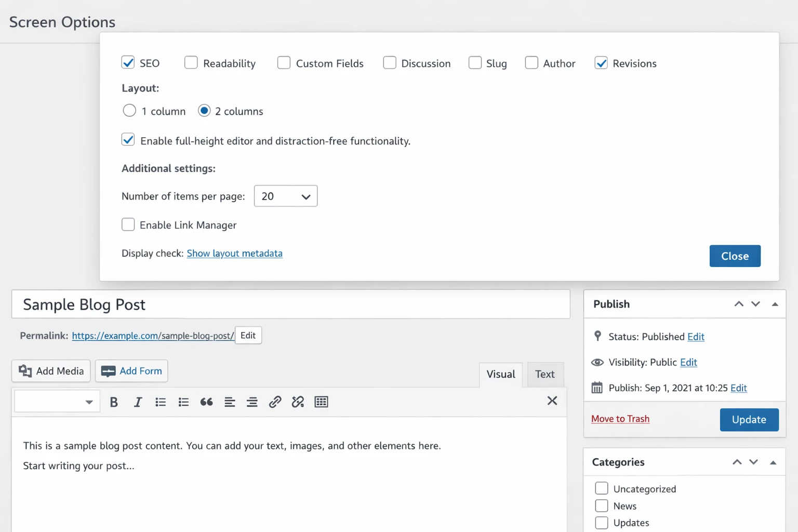This screenshot has width=798, height=532.
Task: Open the items per page dropdown
Action: click(285, 196)
